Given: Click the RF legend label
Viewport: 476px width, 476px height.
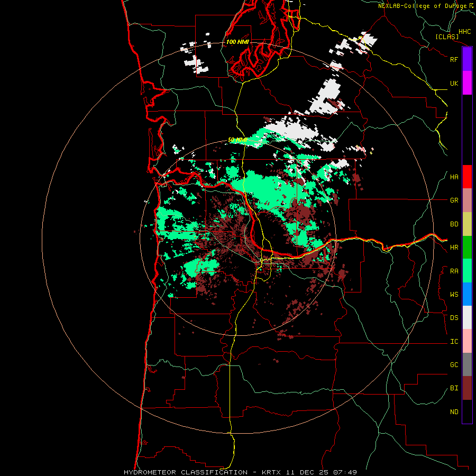Looking at the screenshot, I should [x=454, y=59].
